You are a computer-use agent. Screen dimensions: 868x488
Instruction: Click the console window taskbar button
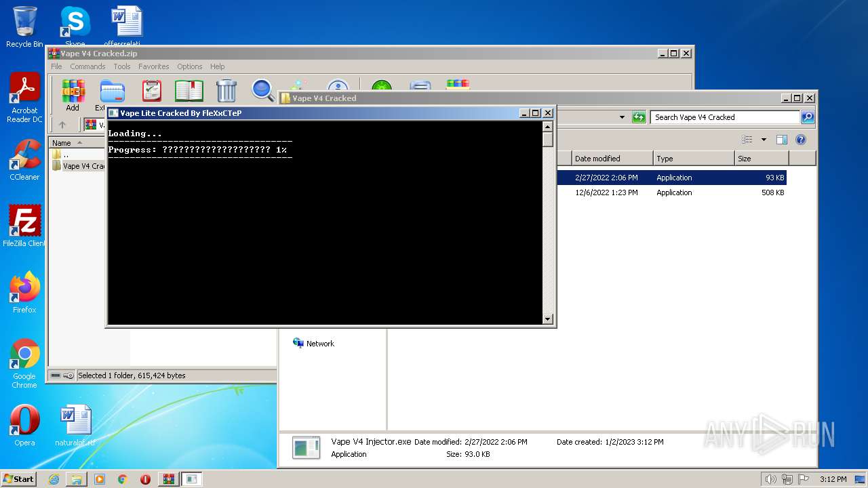(191, 479)
